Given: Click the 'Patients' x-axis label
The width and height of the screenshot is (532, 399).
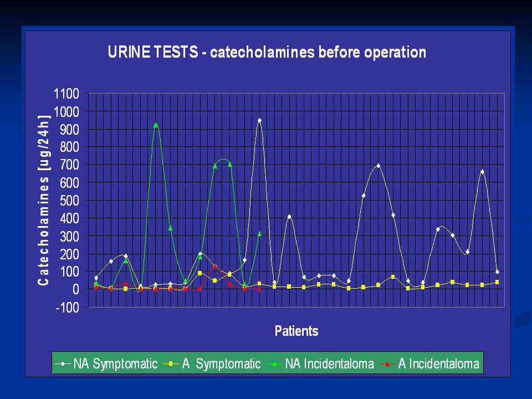Looking at the screenshot, I should click(x=296, y=331).
